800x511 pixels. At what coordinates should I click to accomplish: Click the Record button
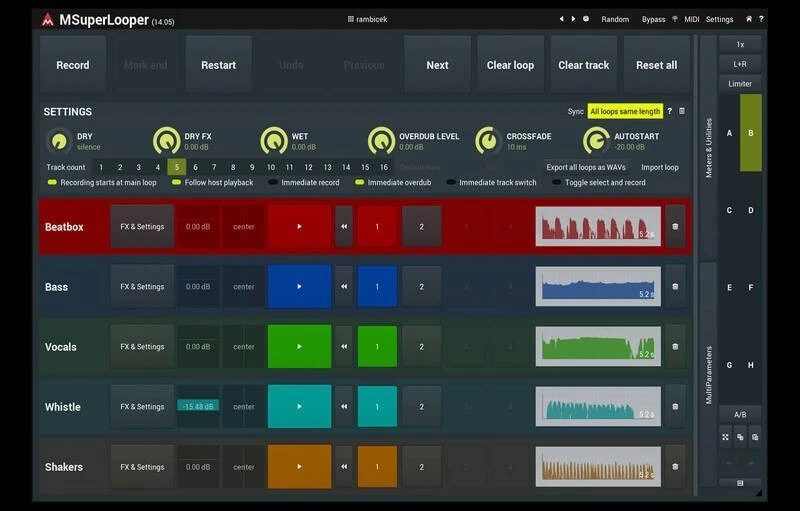(72, 65)
